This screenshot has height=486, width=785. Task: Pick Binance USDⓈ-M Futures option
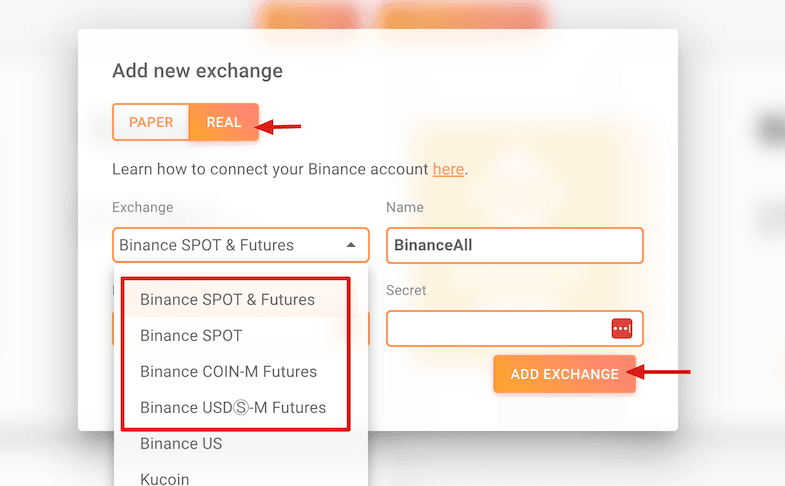pyautogui.click(x=233, y=407)
